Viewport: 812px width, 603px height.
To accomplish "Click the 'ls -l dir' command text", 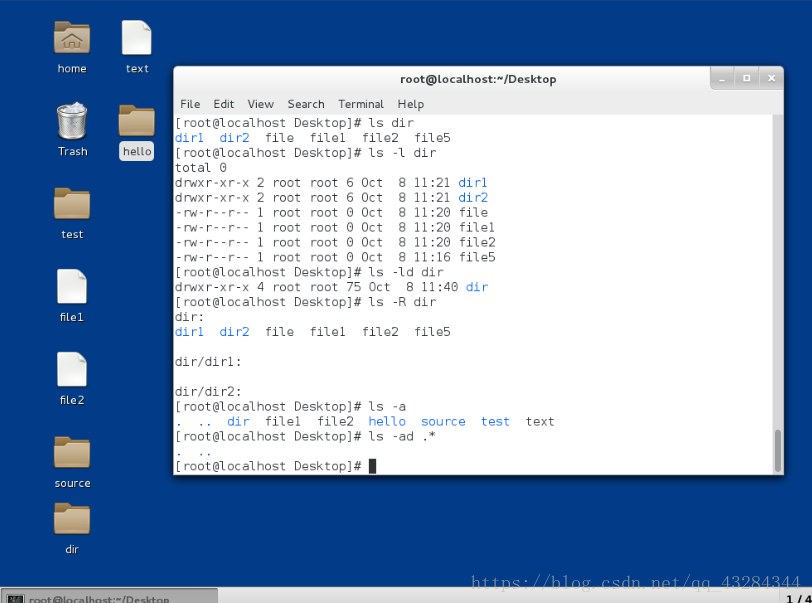I will click(402, 153).
